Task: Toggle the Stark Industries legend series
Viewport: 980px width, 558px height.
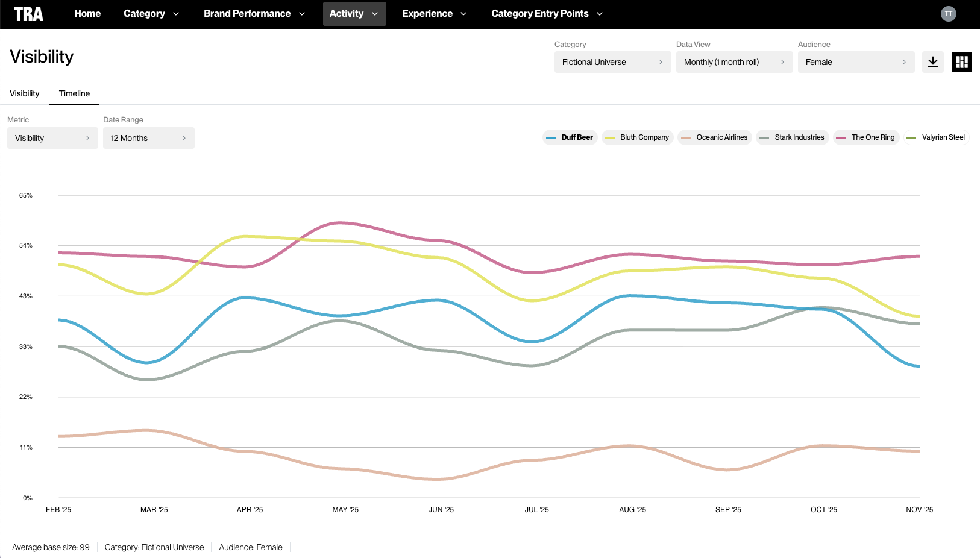Action: pyautogui.click(x=793, y=137)
